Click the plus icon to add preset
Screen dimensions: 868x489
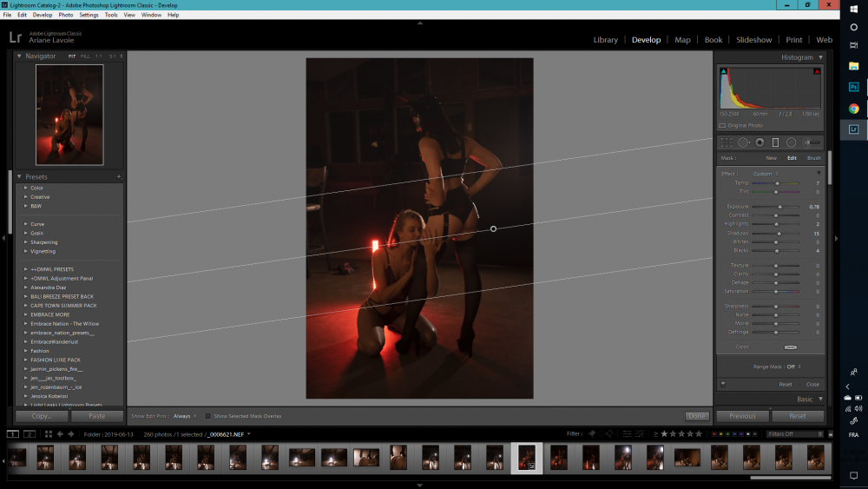click(119, 177)
